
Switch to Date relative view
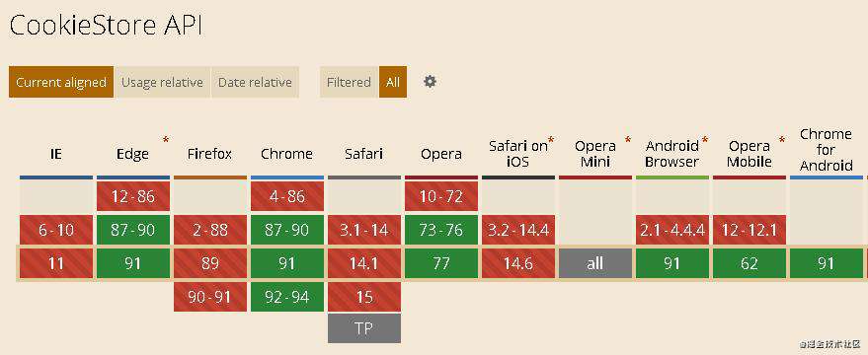255,82
